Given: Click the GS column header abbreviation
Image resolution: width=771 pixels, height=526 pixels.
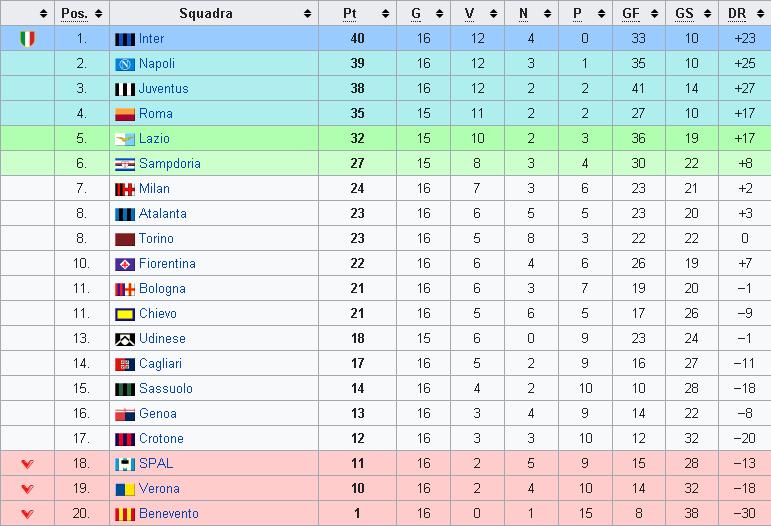Looking at the screenshot, I should [684, 14].
